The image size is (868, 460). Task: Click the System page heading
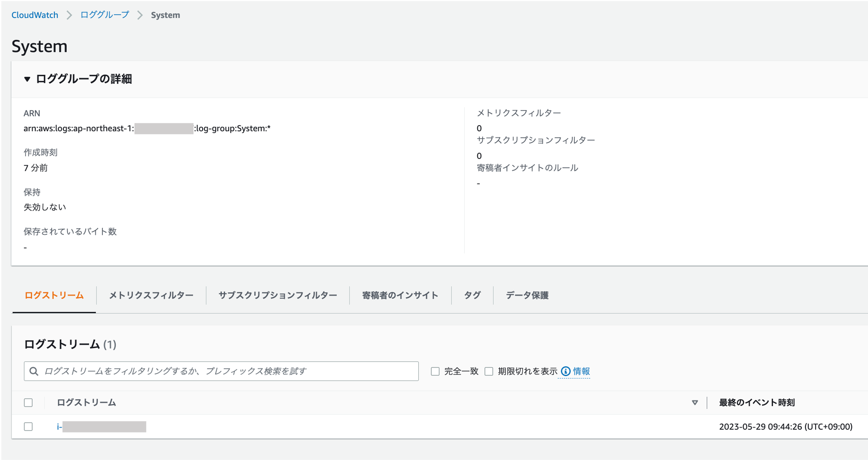coord(40,46)
